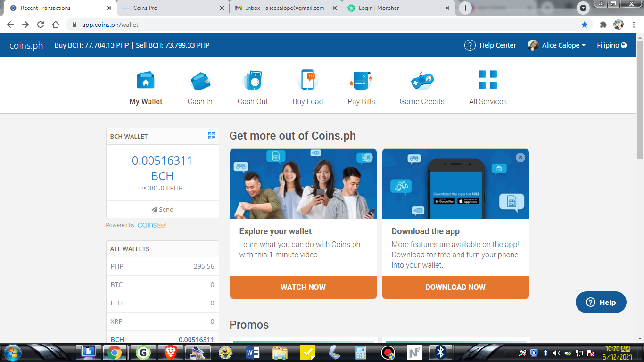Select the XRP wallet row
Image resolution: width=644 pixels, height=362 pixels.
pyautogui.click(x=163, y=321)
